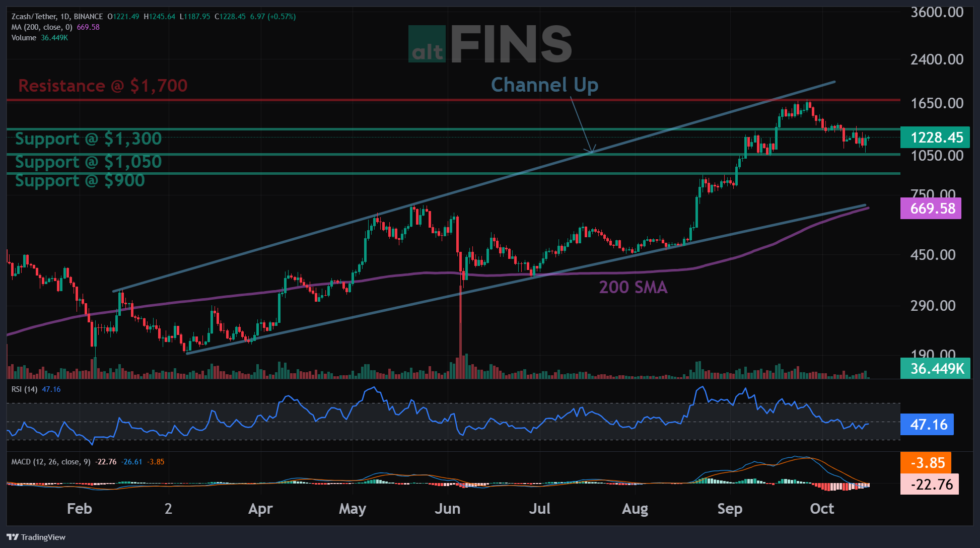Click the Support @ $1,050 annotation
980x548 pixels.
88,162
